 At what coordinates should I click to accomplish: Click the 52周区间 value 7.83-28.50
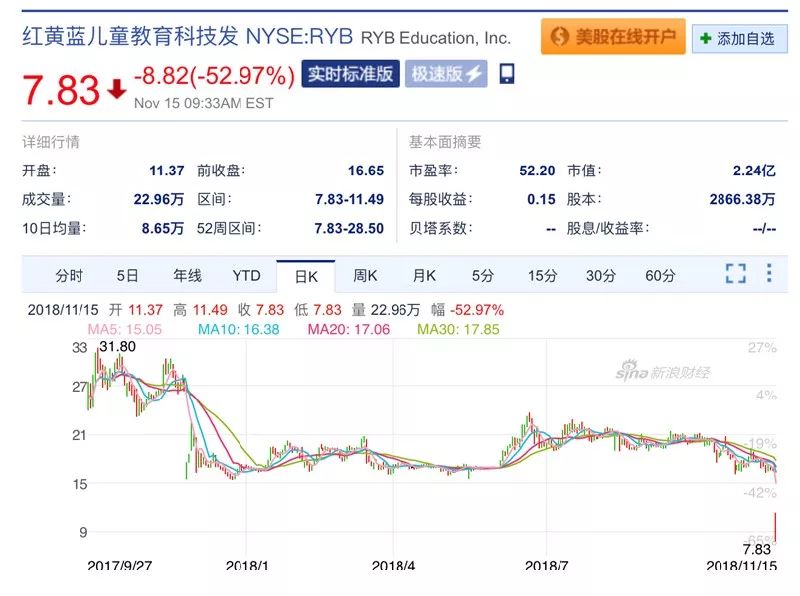[x=349, y=228]
